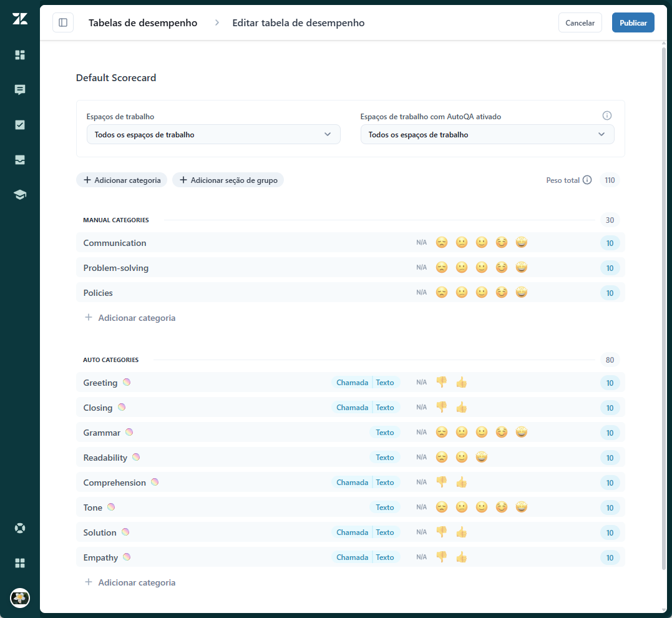The height and width of the screenshot is (618, 672).
Task: Open the graduation cap coaching icon
Action: [x=20, y=195]
